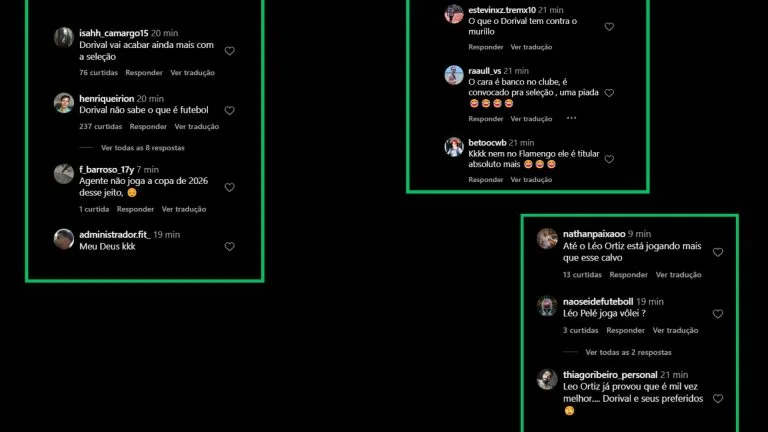
Task: View the 237 curtidas likes list
Action: pos(100,126)
